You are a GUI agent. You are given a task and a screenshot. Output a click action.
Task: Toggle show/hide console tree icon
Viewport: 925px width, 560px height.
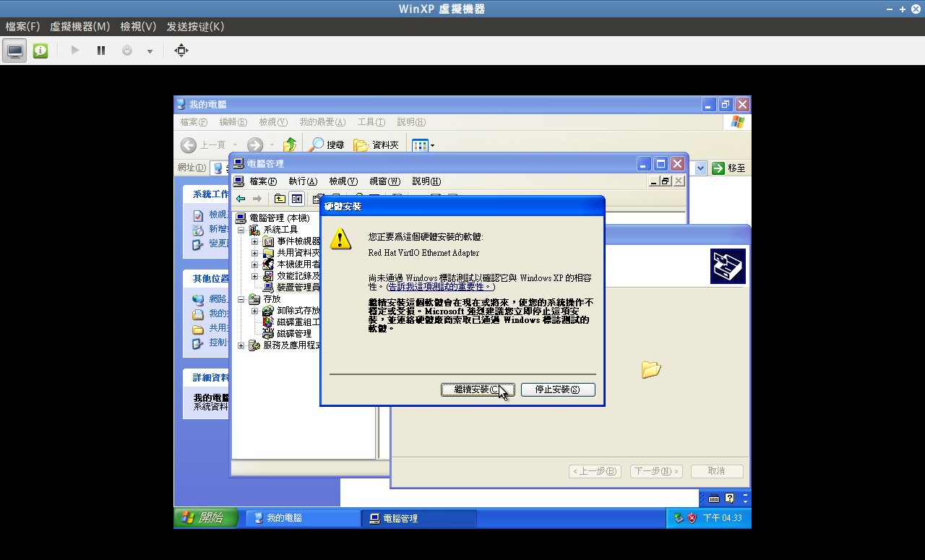pos(296,199)
